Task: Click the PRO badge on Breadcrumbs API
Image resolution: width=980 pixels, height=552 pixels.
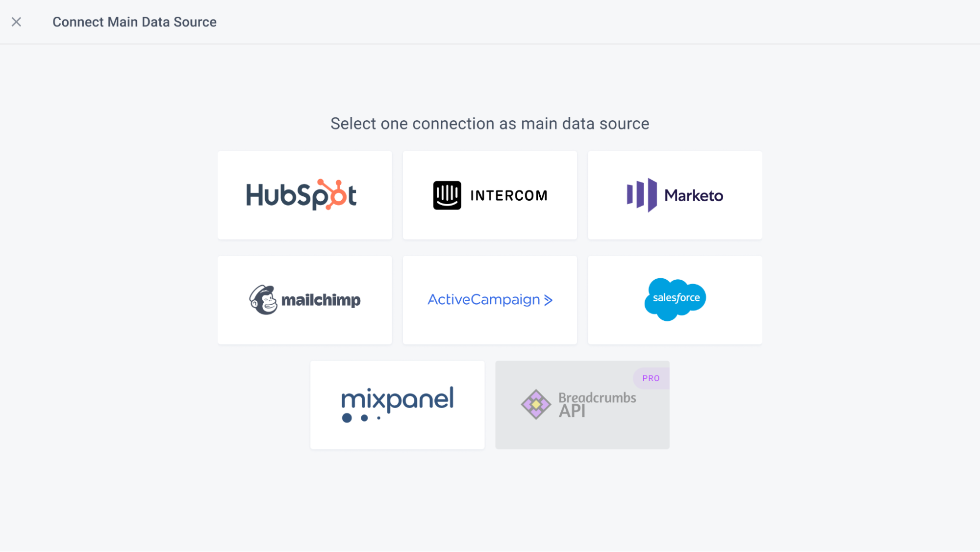Action: [651, 378]
